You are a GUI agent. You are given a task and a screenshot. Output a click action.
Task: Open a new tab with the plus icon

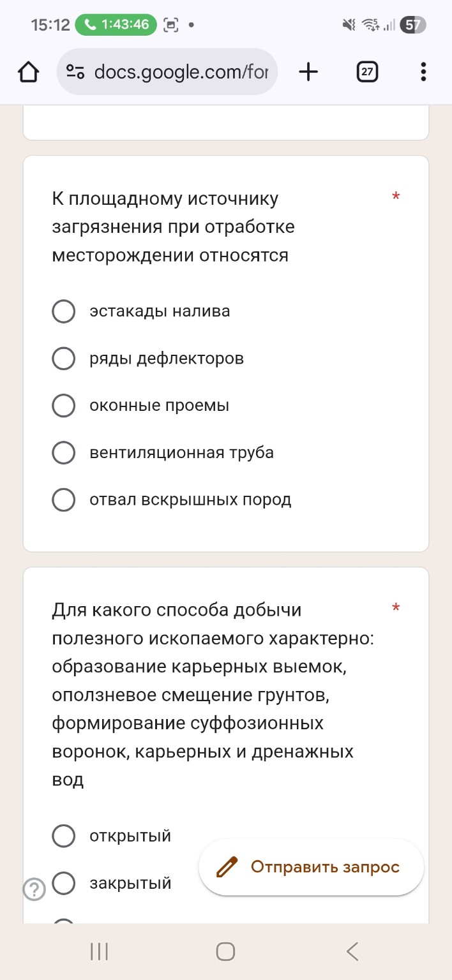pos(308,71)
